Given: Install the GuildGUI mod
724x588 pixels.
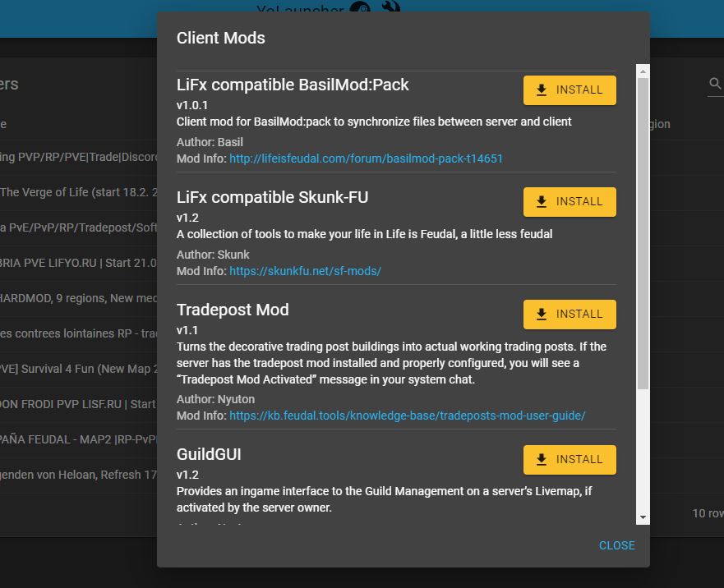Looking at the screenshot, I should [x=570, y=460].
